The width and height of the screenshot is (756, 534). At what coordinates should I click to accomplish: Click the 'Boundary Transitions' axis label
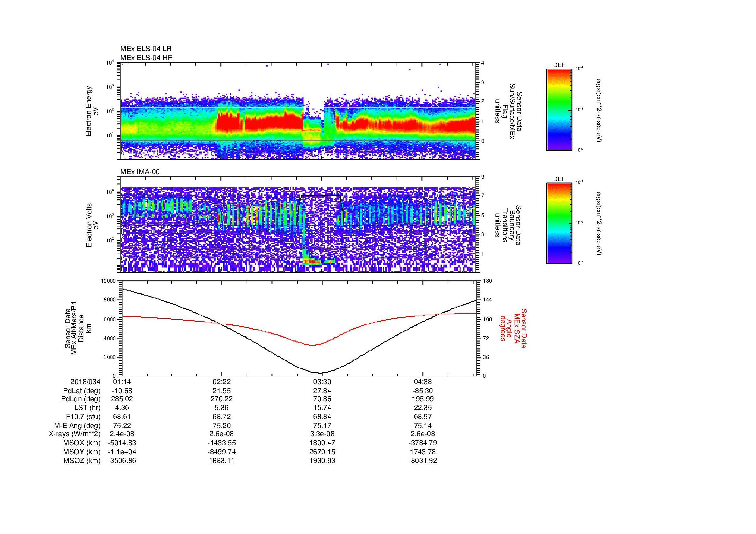coord(508,225)
